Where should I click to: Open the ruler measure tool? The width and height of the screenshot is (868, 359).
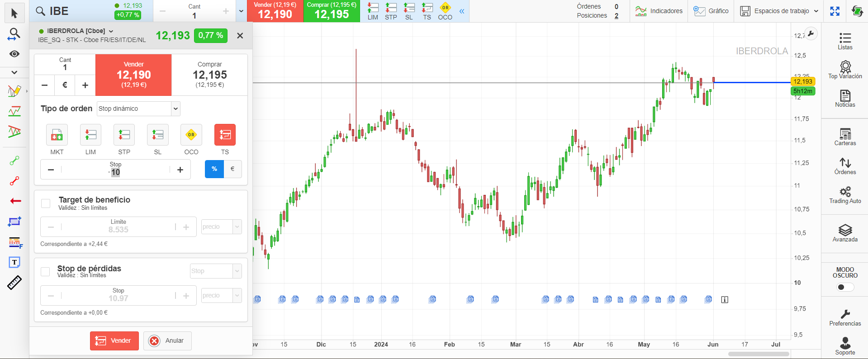coord(14,283)
